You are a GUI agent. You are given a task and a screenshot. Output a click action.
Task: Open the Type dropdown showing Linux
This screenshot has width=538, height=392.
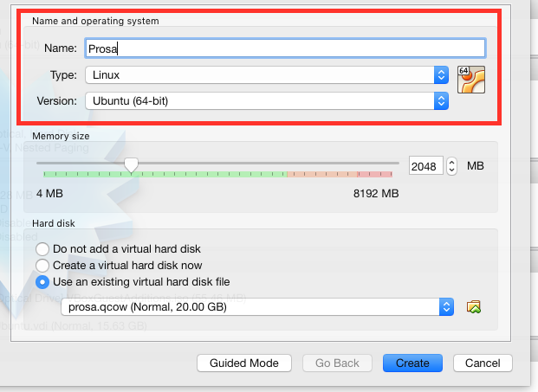click(267, 74)
